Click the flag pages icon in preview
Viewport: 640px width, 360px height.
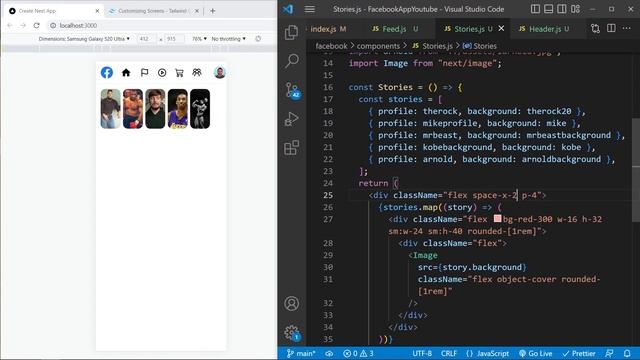(x=144, y=73)
